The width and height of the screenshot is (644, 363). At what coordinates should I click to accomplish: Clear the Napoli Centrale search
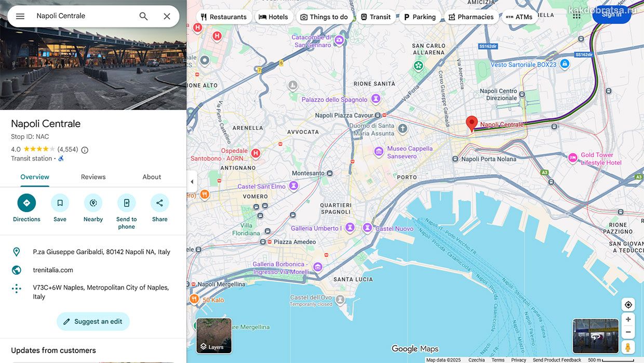click(167, 16)
